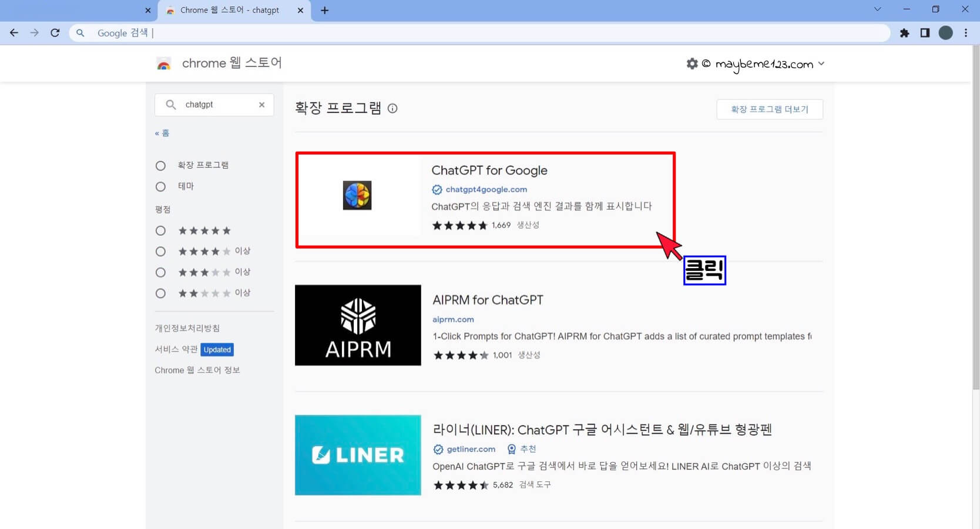This screenshot has height=529, width=980.
Task: Open the Extensions puzzle-piece icon
Action: 905,33
